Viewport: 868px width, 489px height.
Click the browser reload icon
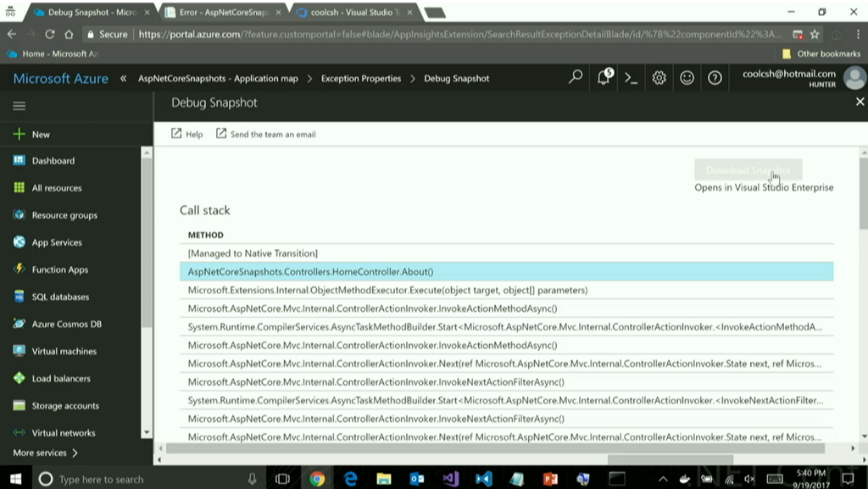coord(50,34)
